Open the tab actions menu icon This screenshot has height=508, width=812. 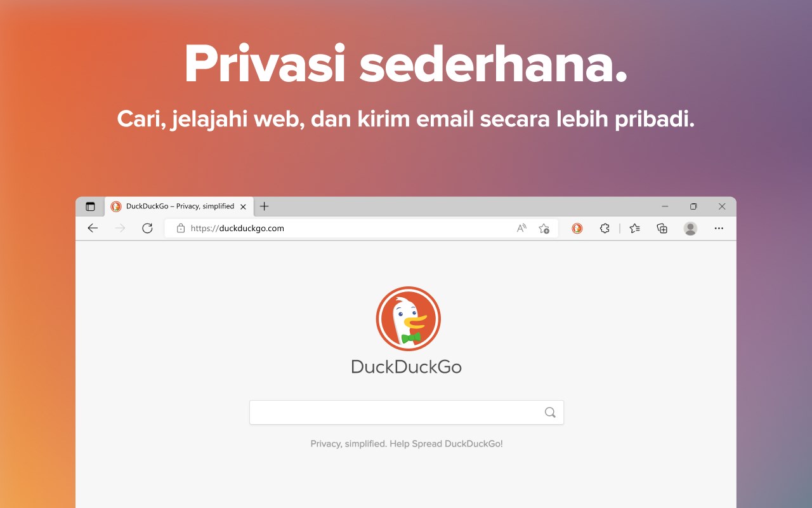(90, 206)
